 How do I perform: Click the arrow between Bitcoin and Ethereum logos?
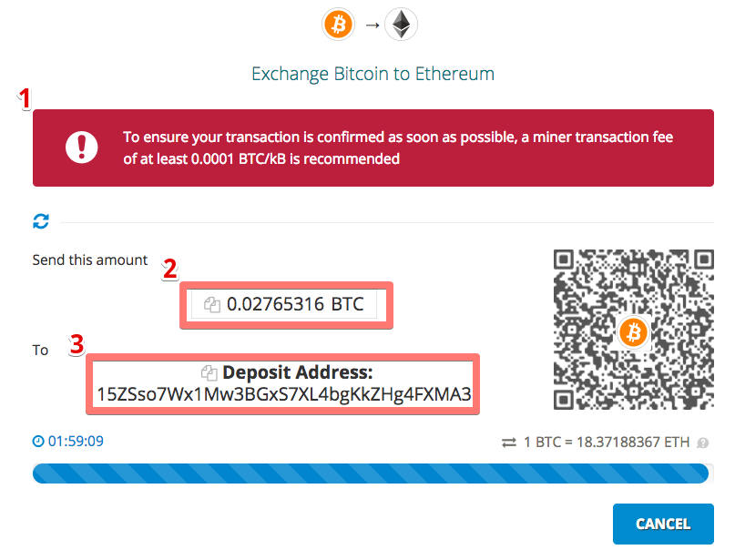tap(373, 25)
